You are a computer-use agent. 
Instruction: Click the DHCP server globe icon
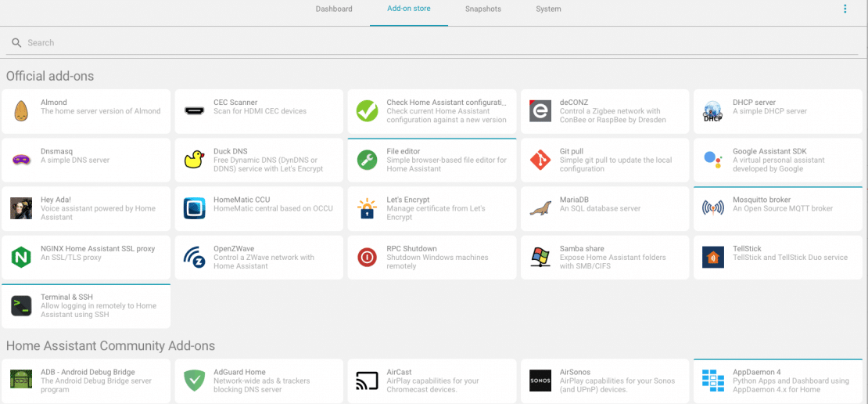point(713,111)
